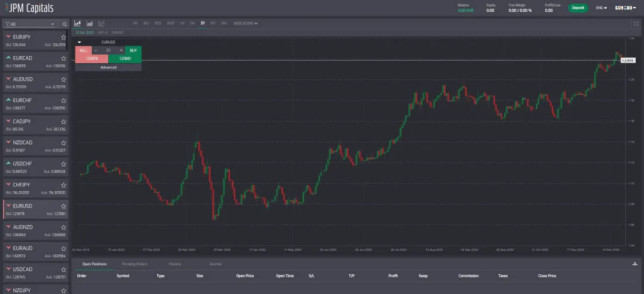Favorite USDCHF with its star icon
Viewport: 644px width, 294px height.
[x=64, y=164]
